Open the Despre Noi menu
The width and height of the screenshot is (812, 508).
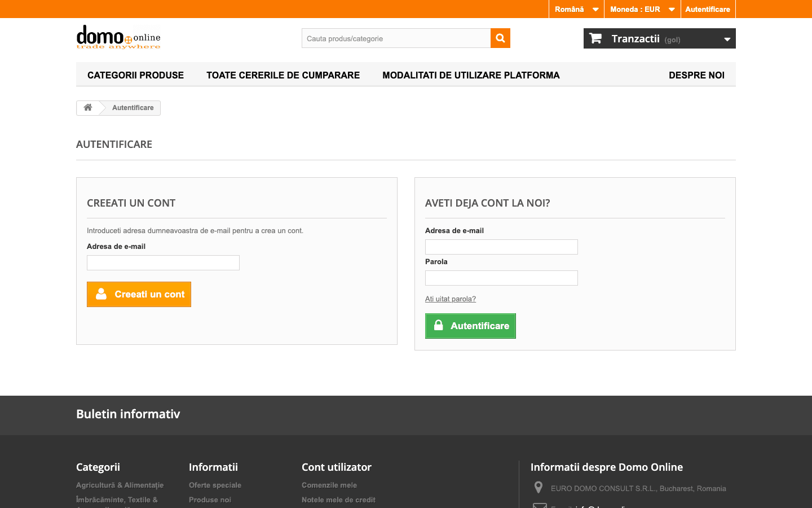pyautogui.click(x=696, y=75)
